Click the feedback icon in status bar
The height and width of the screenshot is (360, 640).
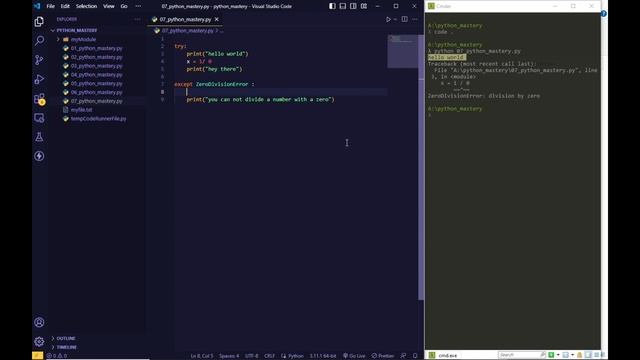pos(403,356)
